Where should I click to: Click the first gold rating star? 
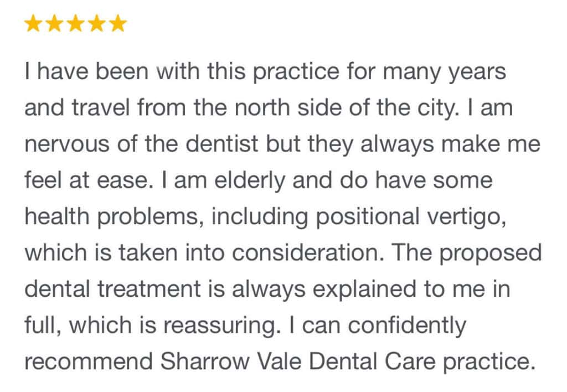34,24
